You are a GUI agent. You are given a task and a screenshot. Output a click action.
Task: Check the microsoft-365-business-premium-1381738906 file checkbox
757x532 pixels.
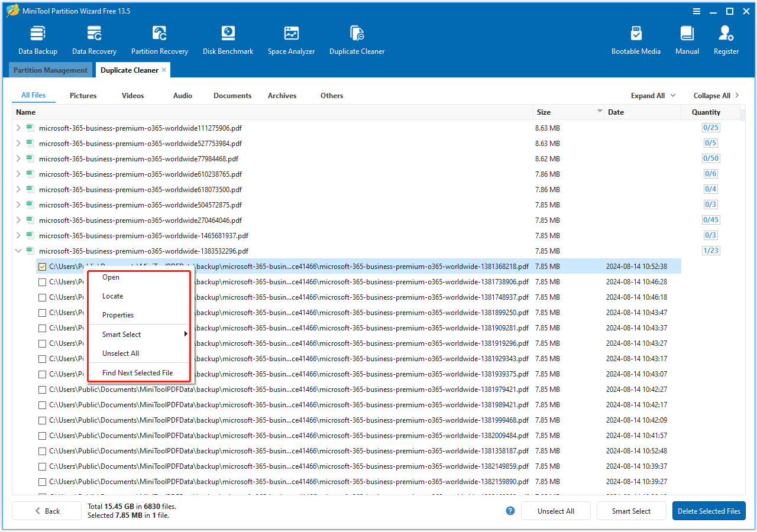pyautogui.click(x=42, y=282)
